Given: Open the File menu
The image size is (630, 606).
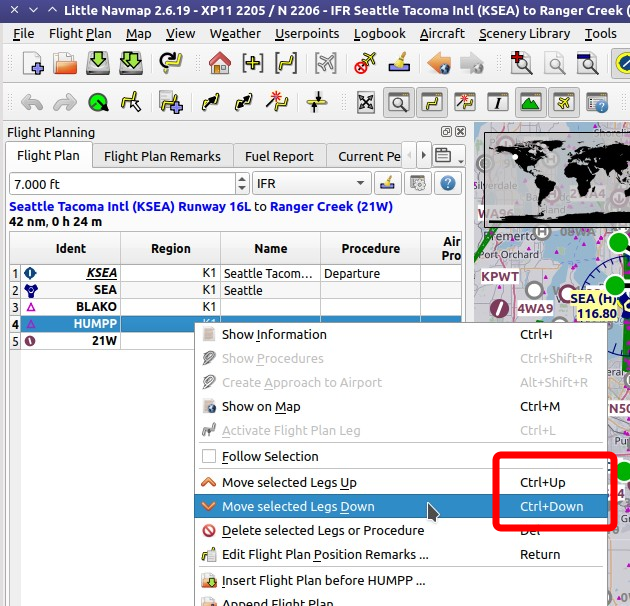Looking at the screenshot, I should [x=23, y=34].
